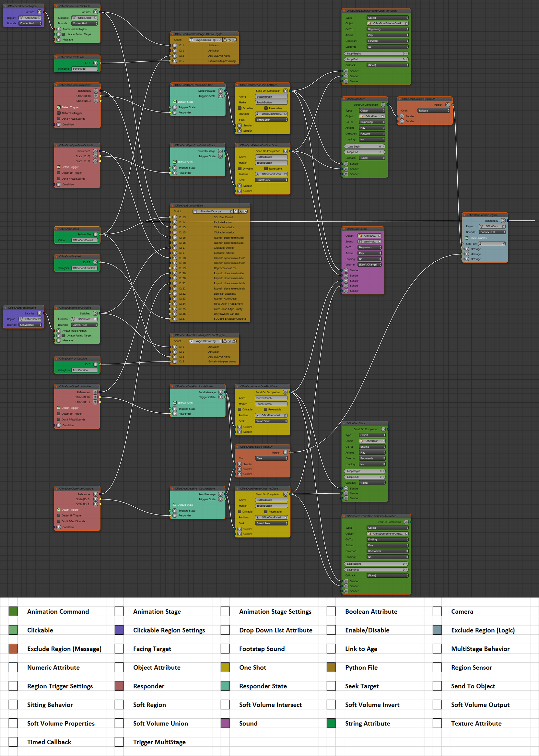Uncheck Detect Trigger in OfficeDoorOpenFromInside
This screenshot has height=756, width=539.
pyautogui.click(x=59, y=107)
